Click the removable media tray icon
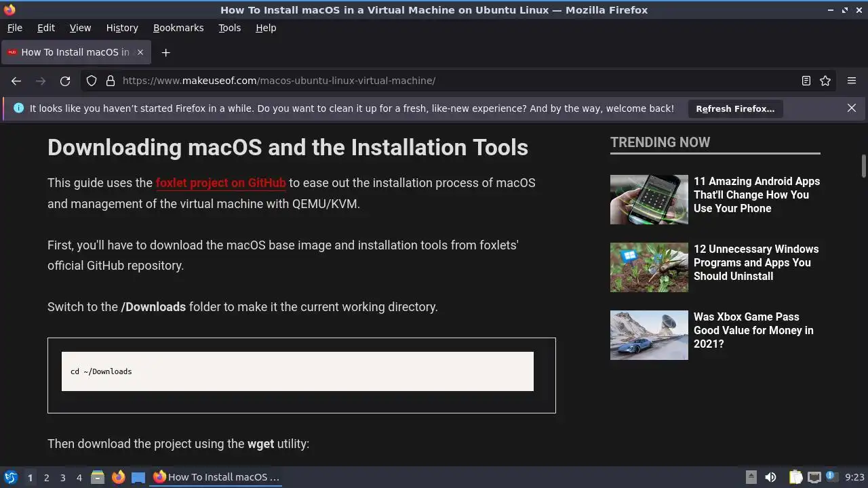Viewport: 868px width, 488px height. (x=751, y=477)
